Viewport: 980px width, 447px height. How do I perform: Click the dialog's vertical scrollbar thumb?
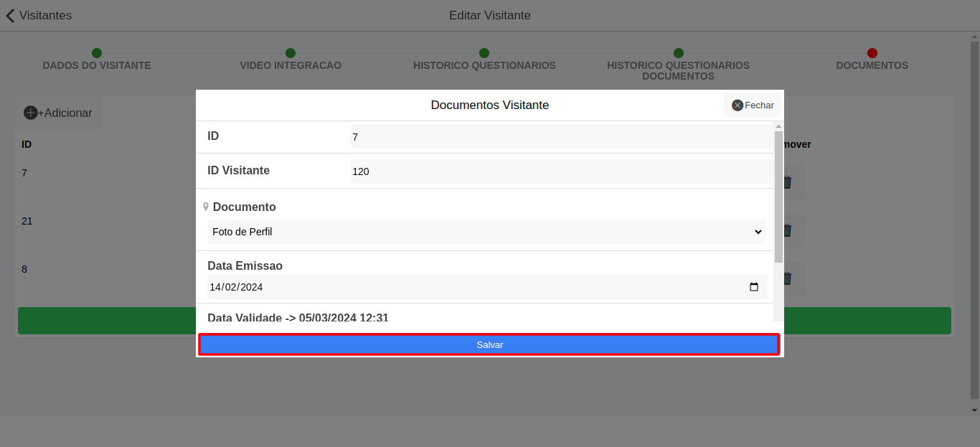pos(778,195)
